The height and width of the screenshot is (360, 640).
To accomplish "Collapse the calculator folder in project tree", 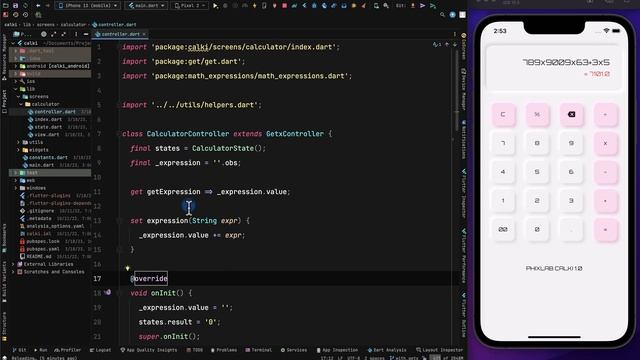I will click(21, 104).
